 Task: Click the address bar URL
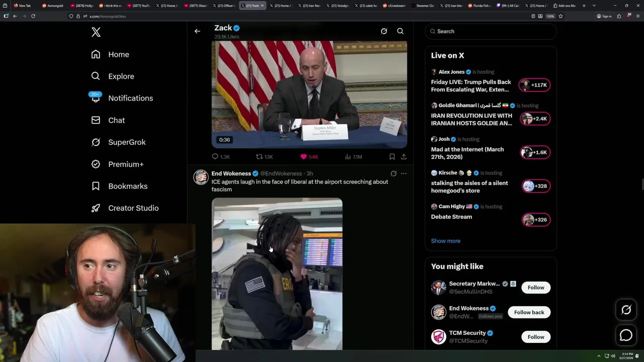[108, 16]
